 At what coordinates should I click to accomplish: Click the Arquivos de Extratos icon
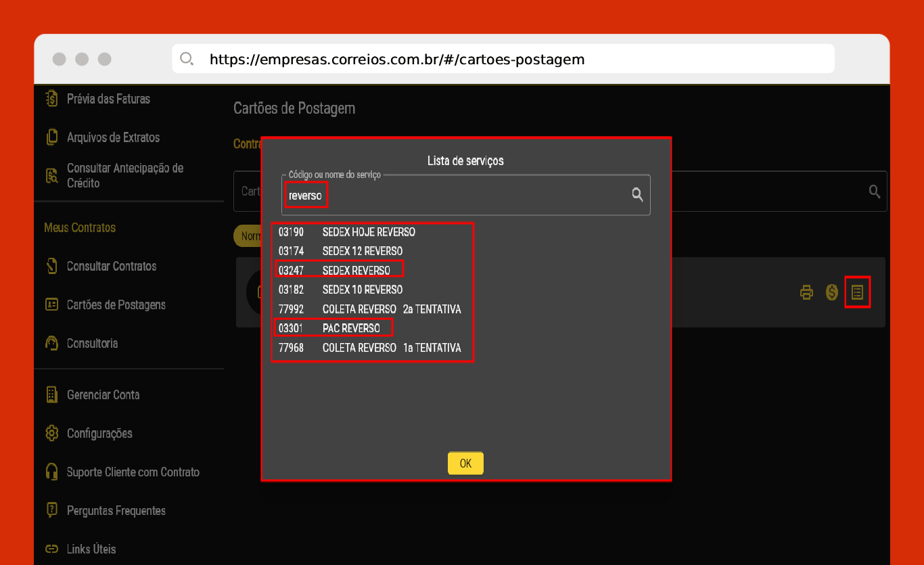pyautogui.click(x=52, y=137)
